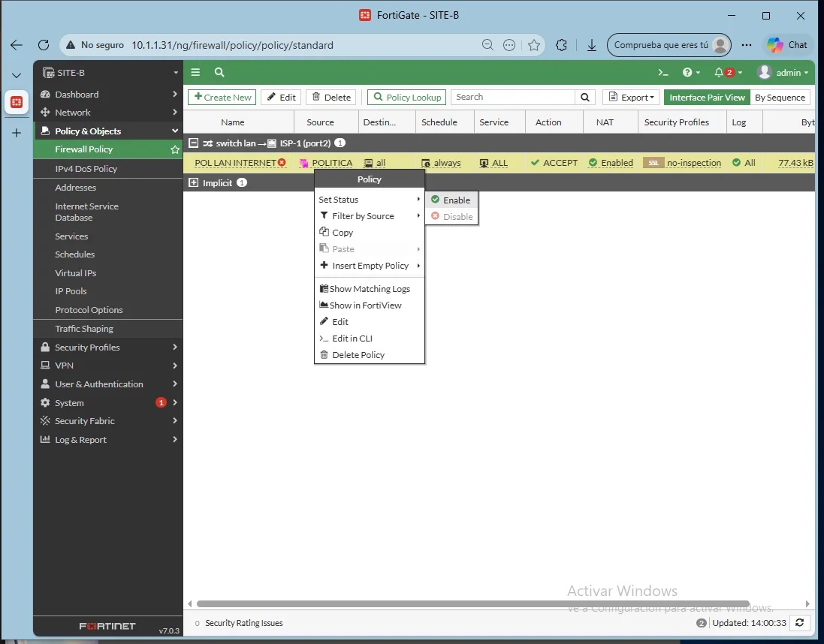Open browser downloads icon

point(592,45)
